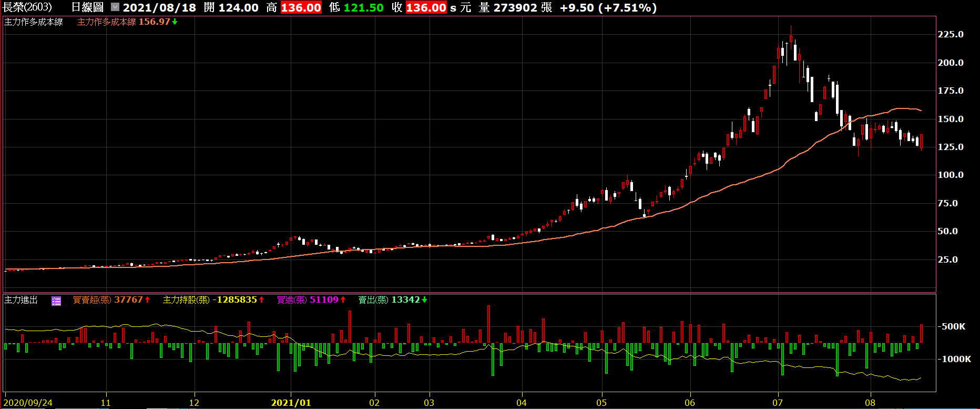
Task: Click the 03 month marker on time axis
Action: [429, 403]
